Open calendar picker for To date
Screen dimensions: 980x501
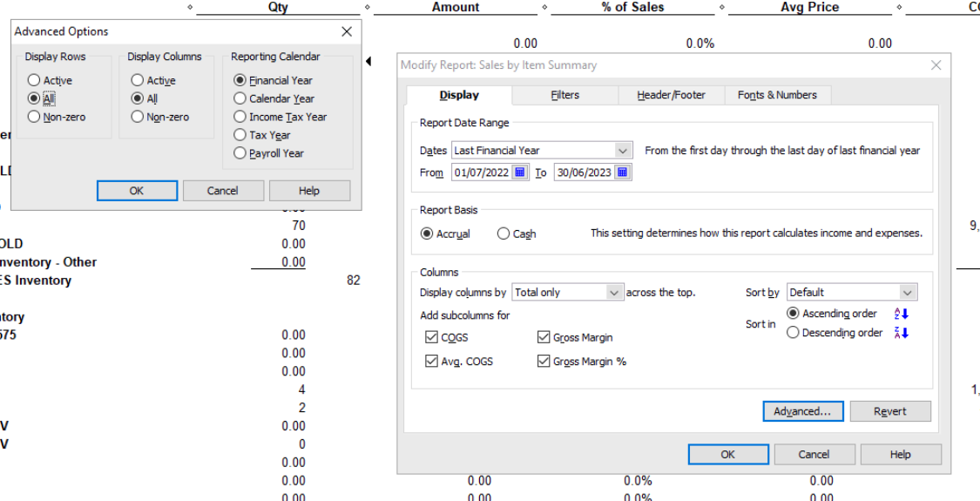pyautogui.click(x=622, y=172)
